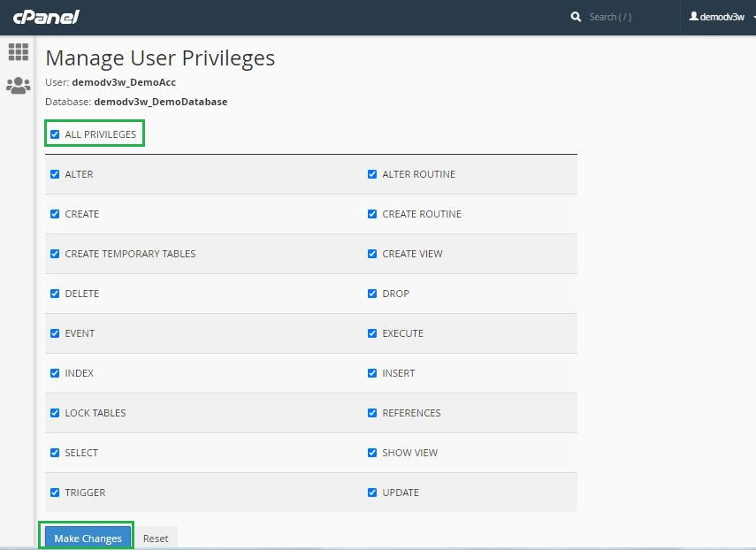Screen dimensions: 756x550
Task: Toggle the TRIGGER checkbox
Action: click(55, 493)
